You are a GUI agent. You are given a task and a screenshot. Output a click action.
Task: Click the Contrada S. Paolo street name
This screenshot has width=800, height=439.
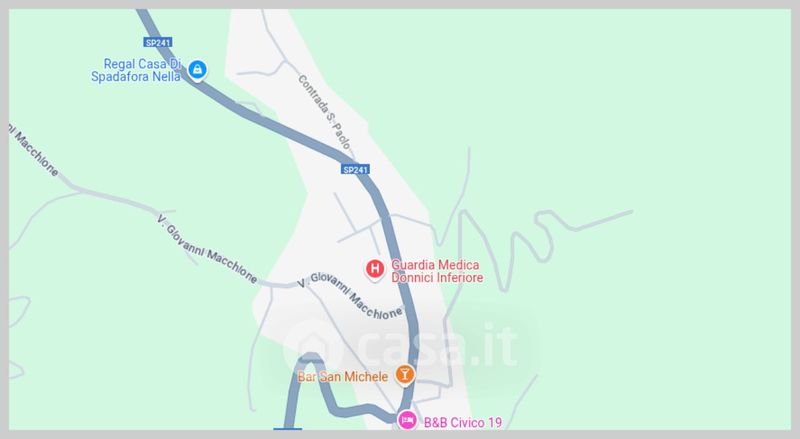point(324,112)
